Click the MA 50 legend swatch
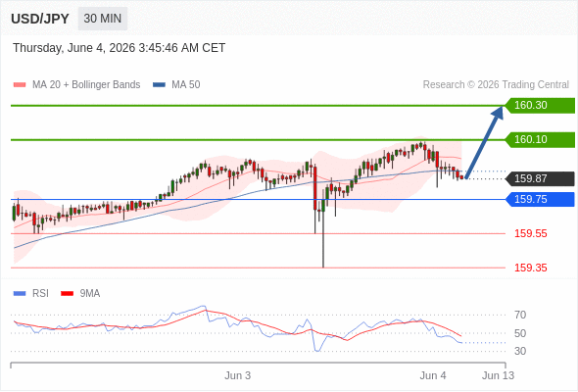The width and height of the screenshot is (578, 392). coord(159,85)
